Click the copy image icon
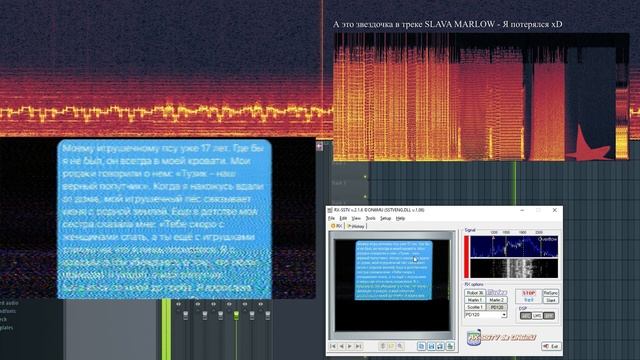The height and width of the screenshot is (360, 640). (421, 346)
